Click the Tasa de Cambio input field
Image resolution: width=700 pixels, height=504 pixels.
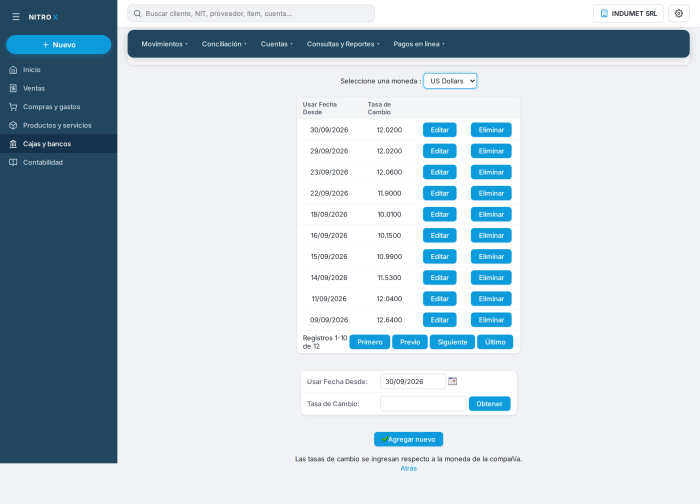[423, 404]
